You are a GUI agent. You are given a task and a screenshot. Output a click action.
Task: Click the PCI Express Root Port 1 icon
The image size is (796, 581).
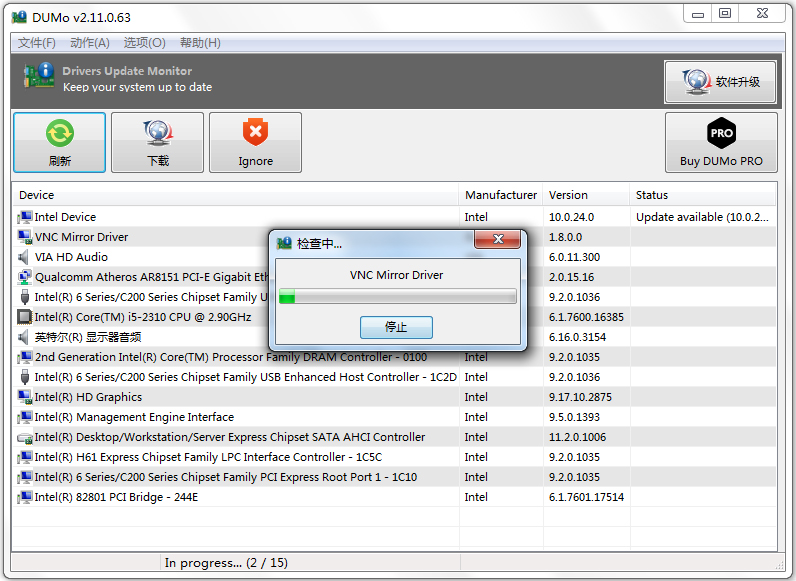coord(24,477)
